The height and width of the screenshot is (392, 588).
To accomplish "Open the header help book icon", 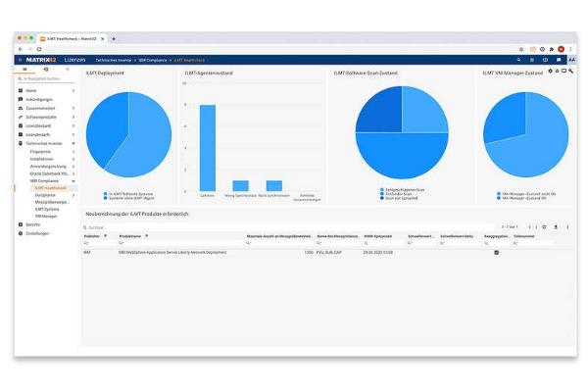I will pyautogui.click(x=545, y=60).
